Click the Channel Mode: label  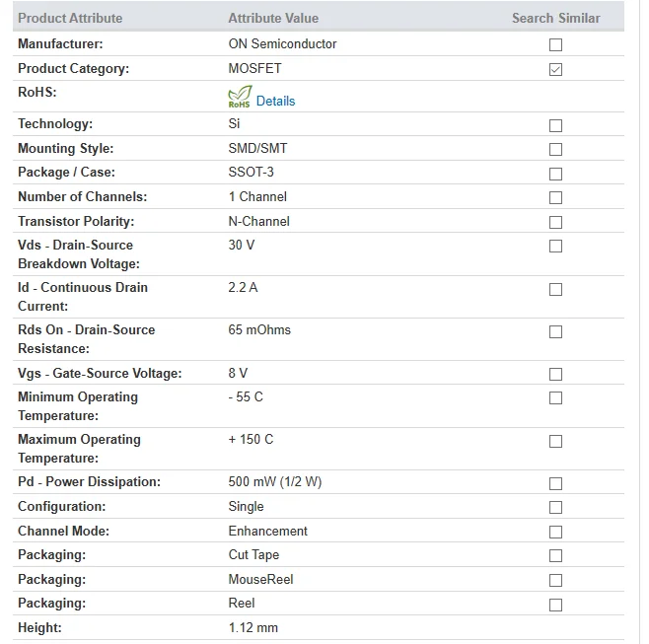click(64, 531)
